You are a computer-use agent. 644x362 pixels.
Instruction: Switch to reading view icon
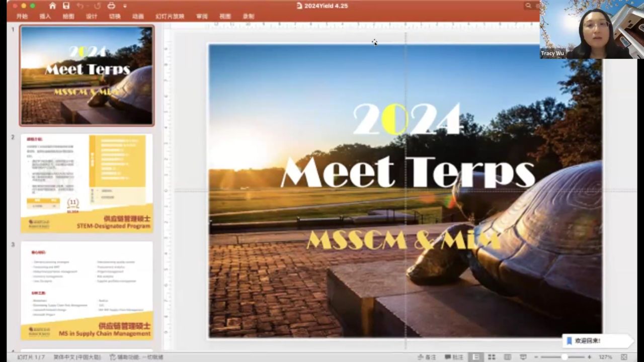pos(508,357)
